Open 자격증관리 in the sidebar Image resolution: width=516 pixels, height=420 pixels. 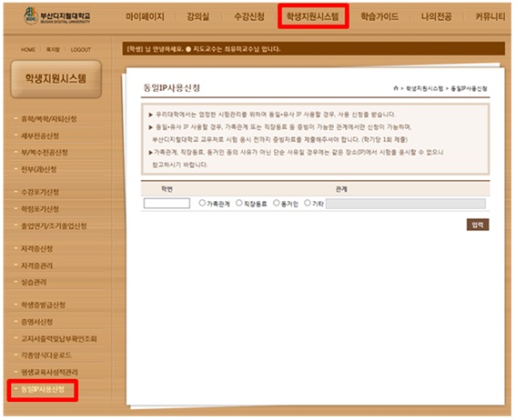click(36, 265)
